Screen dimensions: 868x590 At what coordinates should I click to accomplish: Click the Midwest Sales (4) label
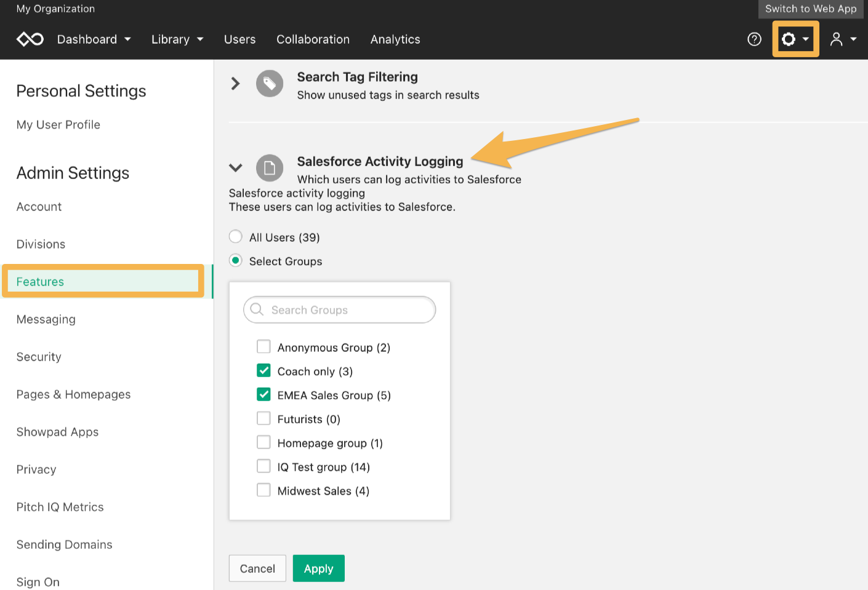tap(324, 491)
